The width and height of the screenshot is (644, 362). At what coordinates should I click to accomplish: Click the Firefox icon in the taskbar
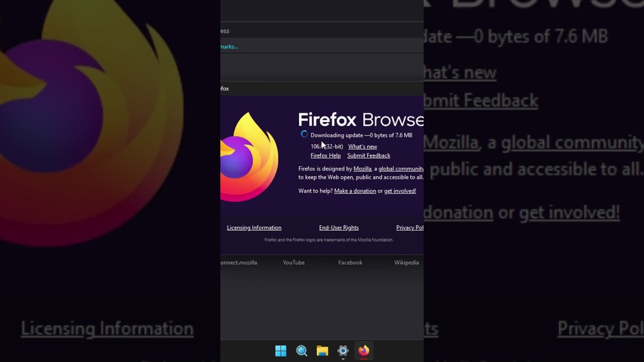(x=364, y=351)
